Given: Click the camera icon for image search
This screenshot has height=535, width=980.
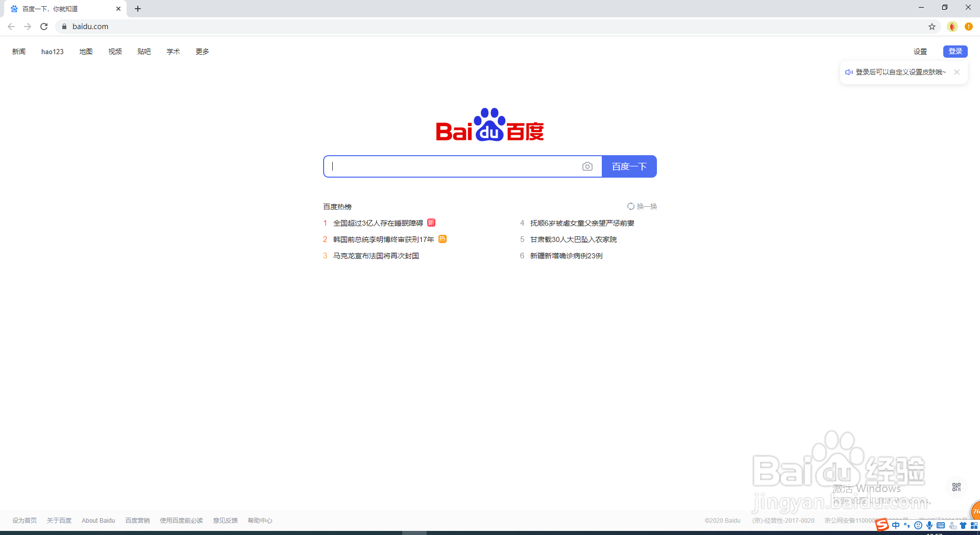Looking at the screenshot, I should 587,166.
